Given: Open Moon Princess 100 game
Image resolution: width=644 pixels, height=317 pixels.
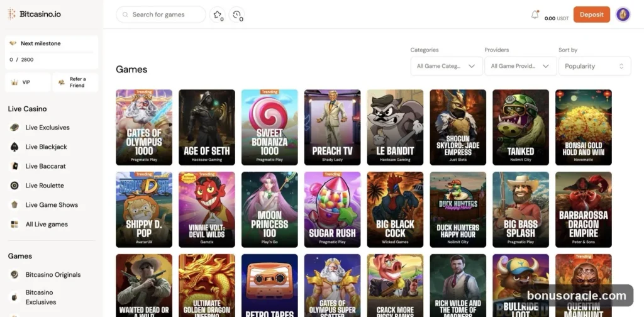Looking at the screenshot, I should (269, 209).
